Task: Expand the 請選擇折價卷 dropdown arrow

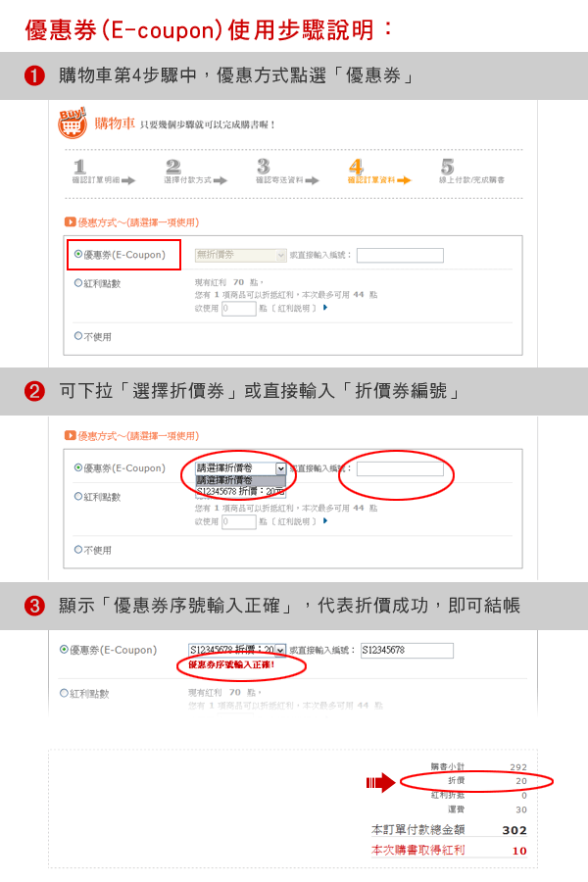Action: click(x=280, y=468)
